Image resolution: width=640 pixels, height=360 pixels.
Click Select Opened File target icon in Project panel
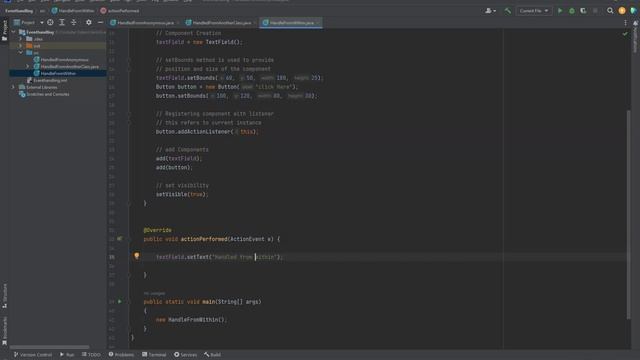pyautogui.click(x=50, y=22)
